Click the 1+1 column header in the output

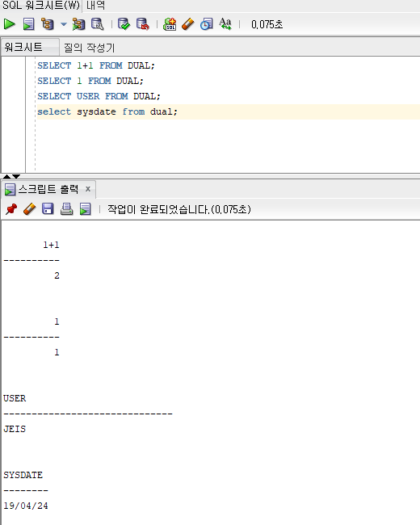[51, 245]
